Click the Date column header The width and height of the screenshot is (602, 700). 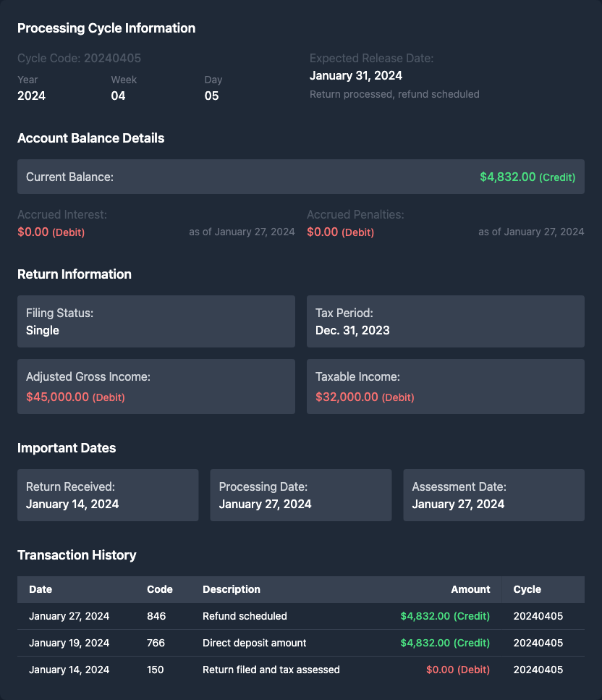click(41, 589)
